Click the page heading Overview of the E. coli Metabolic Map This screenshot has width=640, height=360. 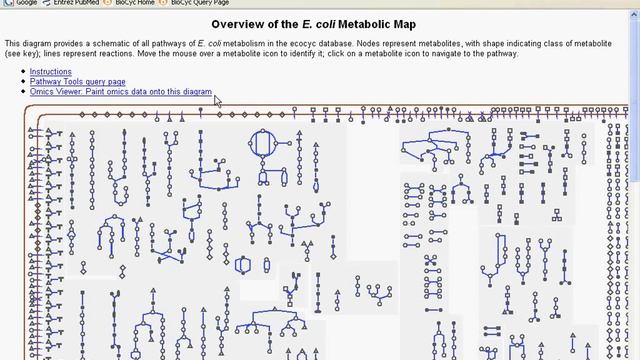313,24
